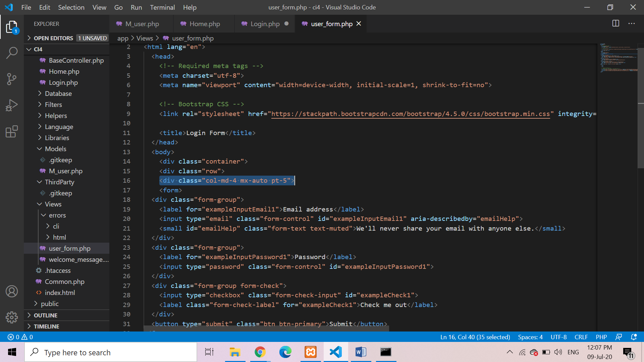Open the Terminal menu
644x362 pixels.
pyautogui.click(x=162, y=7)
